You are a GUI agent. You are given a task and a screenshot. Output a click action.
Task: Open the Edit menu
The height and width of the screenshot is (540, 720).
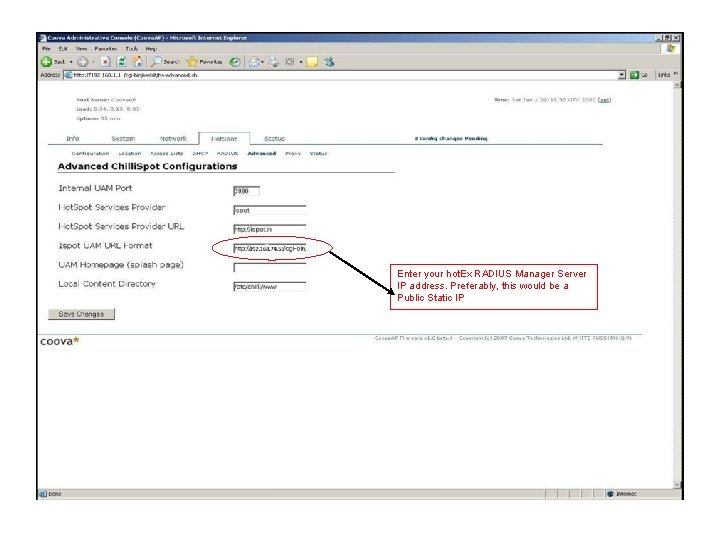tap(63, 49)
